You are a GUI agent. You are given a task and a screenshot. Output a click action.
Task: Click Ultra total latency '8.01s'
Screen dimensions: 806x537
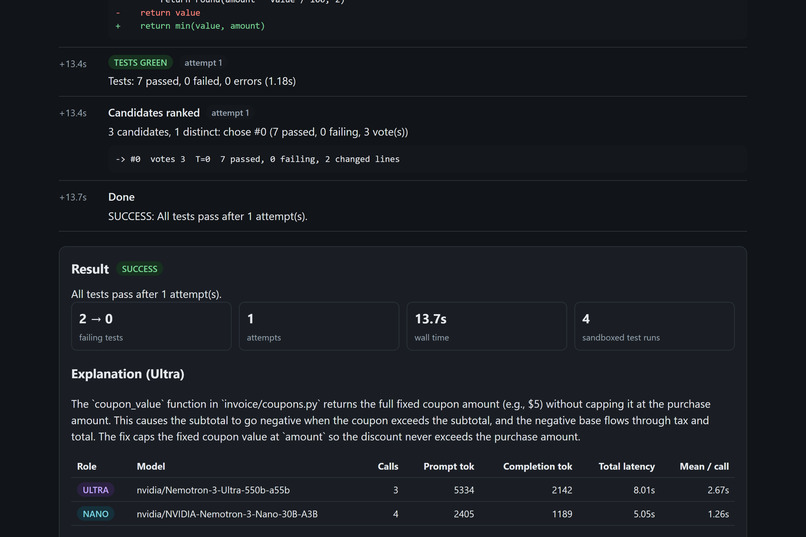(x=644, y=490)
